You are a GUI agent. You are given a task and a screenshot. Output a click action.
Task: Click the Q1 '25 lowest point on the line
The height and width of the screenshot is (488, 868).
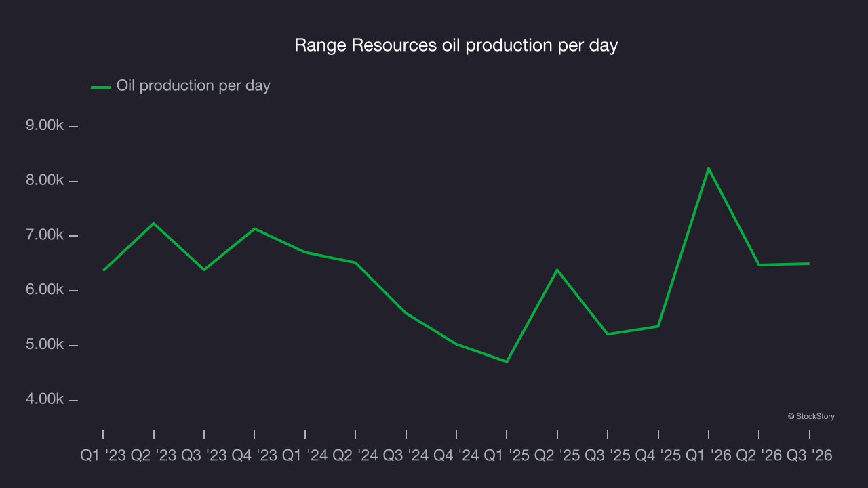[x=507, y=361]
